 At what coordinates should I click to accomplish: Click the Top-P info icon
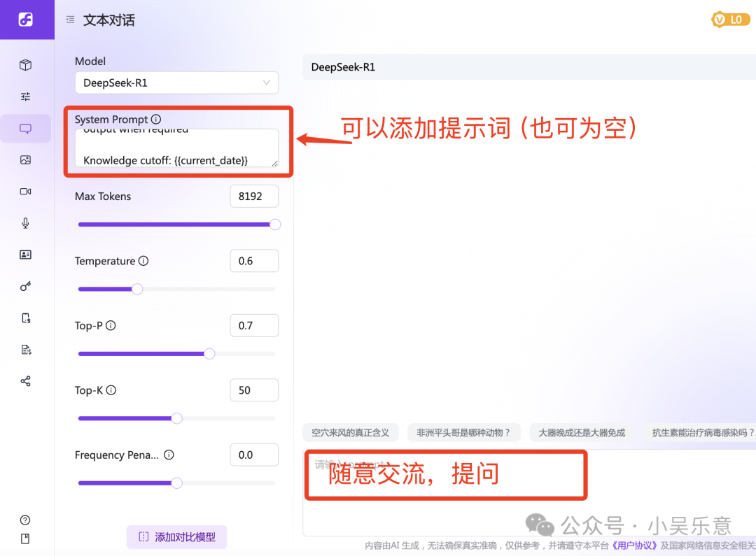coord(111,325)
